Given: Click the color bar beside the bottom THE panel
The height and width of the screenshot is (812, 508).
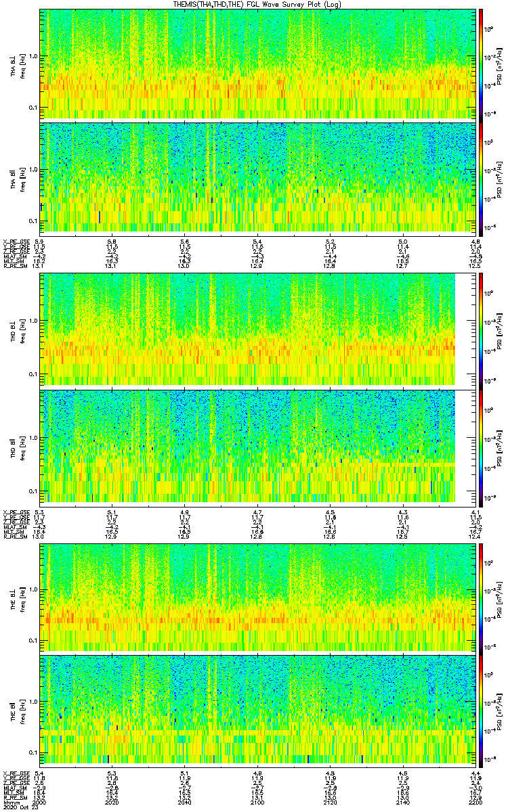Looking at the screenshot, I should [480, 709].
